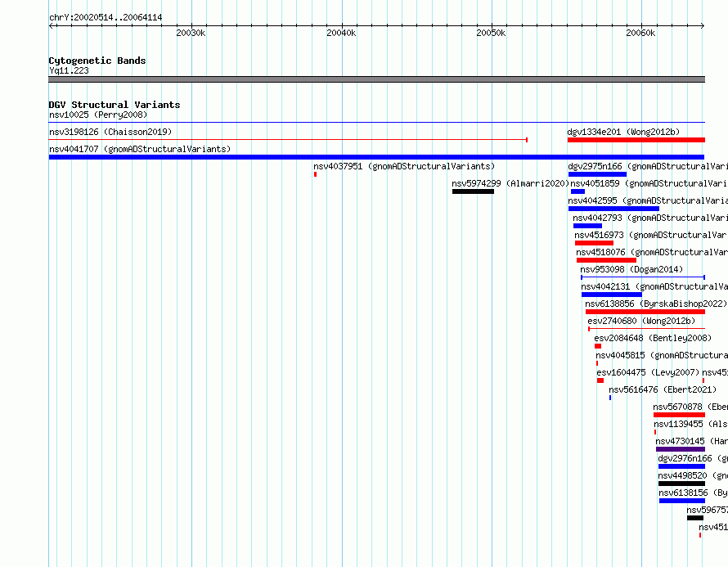Click the 20060k ruler position
This screenshot has width=728, height=567.
point(640,33)
